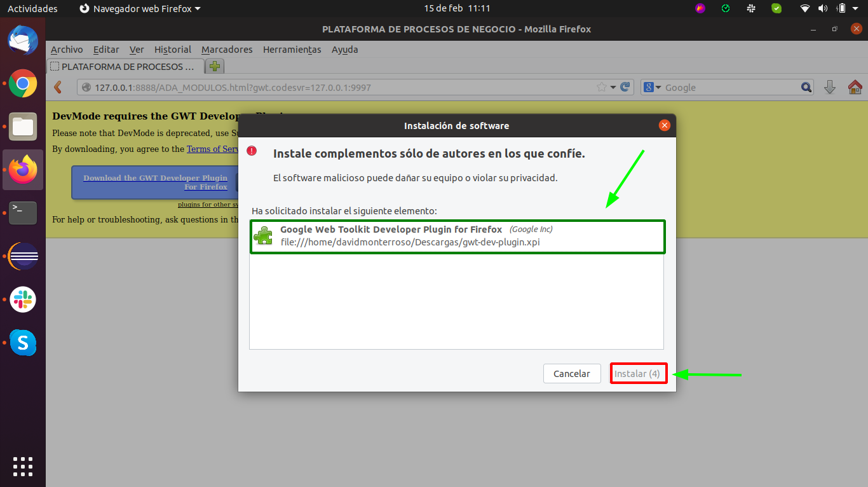868x487 pixels.
Task: Click the Cancelar button
Action: point(572,374)
